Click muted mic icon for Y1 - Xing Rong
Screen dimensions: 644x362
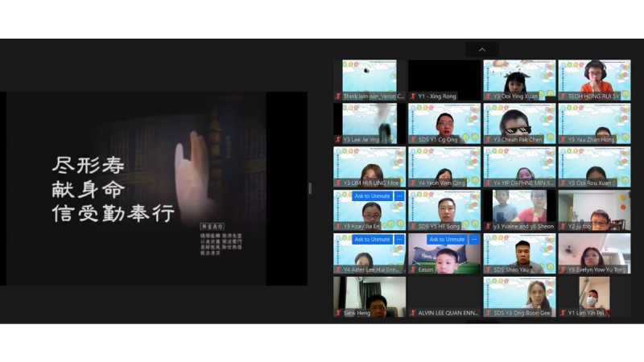[413, 97]
